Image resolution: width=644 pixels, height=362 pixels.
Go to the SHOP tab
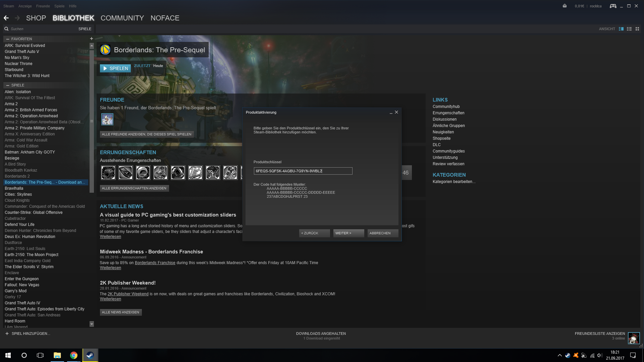pyautogui.click(x=36, y=18)
